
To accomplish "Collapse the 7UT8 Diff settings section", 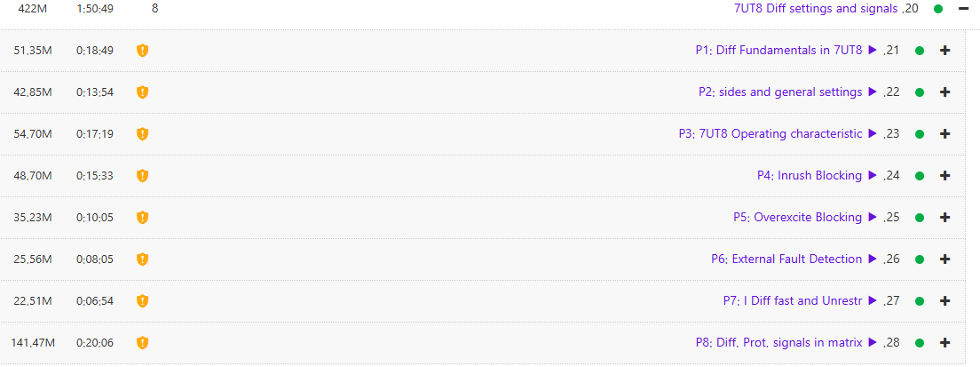I will (962, 9).
